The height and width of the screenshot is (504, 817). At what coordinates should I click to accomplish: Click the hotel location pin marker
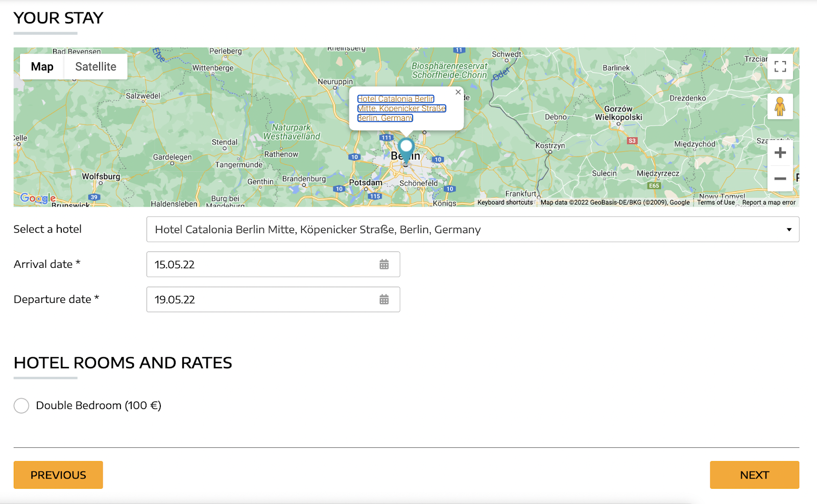[x=406, y=150]
